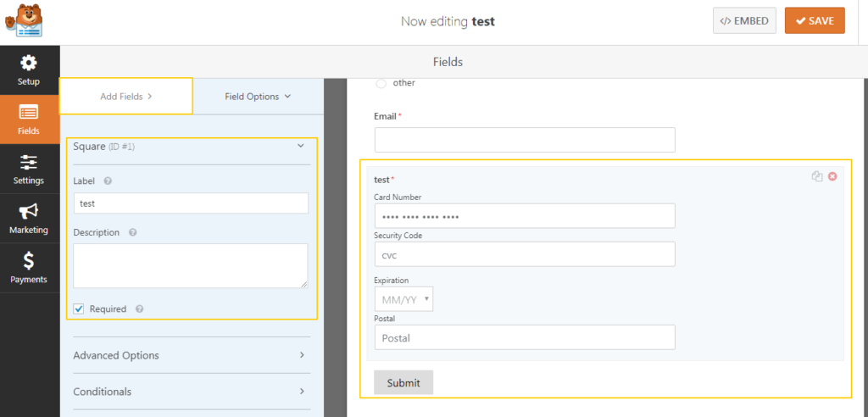Switch to the Field Options tab
Viewport: 868px width, 417px height.
coord(258,97)
